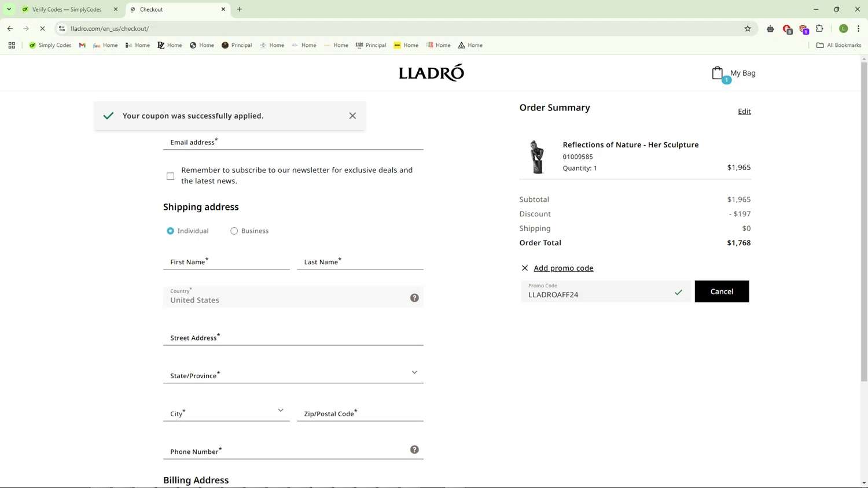The height and width of the screenshot is (488, 868).
Task: Click the Reflections of Nature product title
Action: pos(630,145)
